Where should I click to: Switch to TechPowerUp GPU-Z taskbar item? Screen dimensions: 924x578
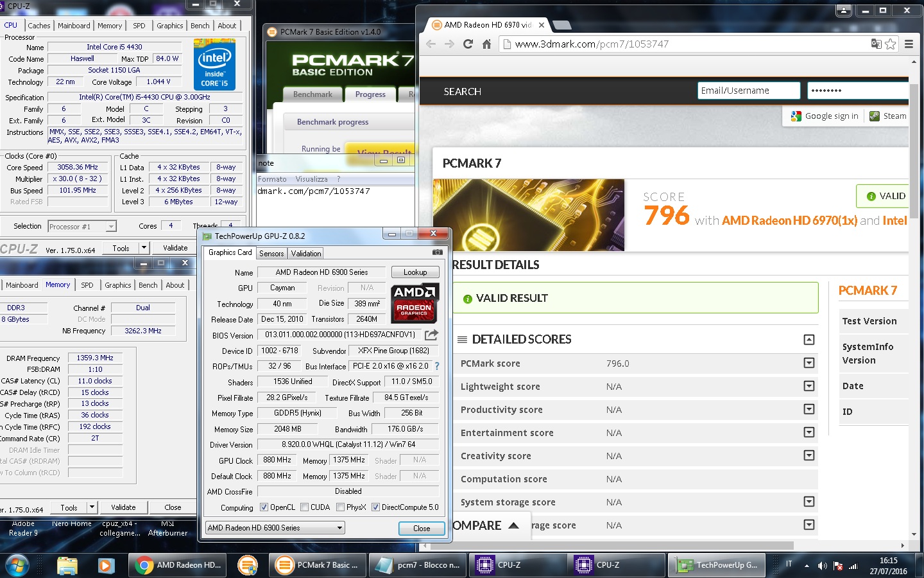coord(717,565)
